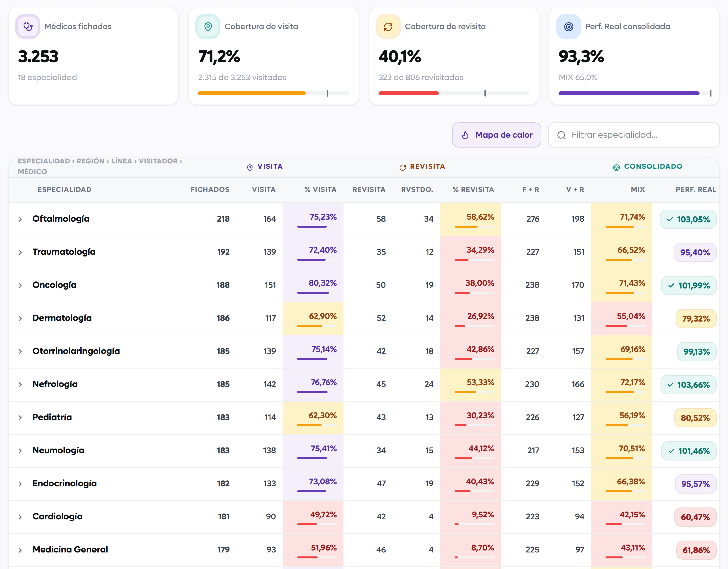Click the 95,57% badge for Endocrinología

pos(696,484)
